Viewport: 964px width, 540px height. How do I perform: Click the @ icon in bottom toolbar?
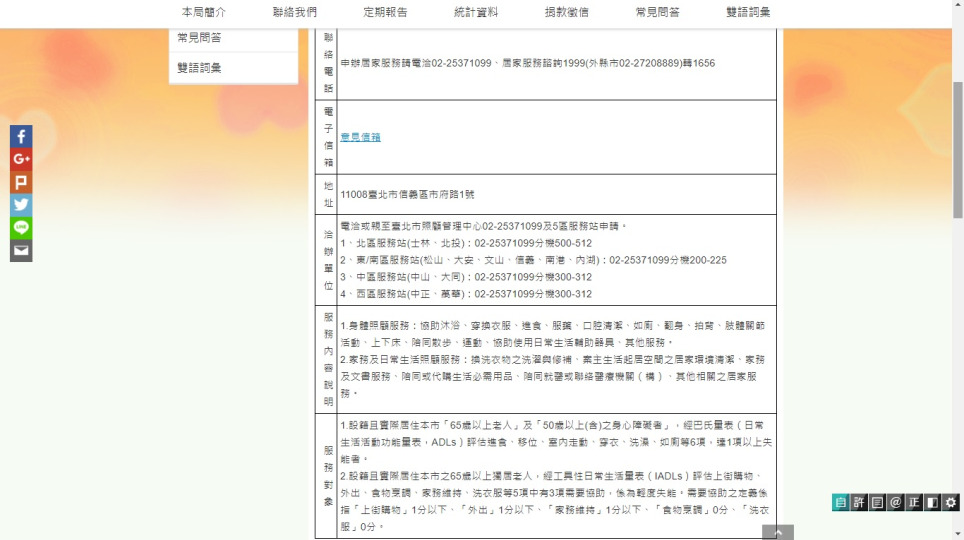[x=896, y=503]
